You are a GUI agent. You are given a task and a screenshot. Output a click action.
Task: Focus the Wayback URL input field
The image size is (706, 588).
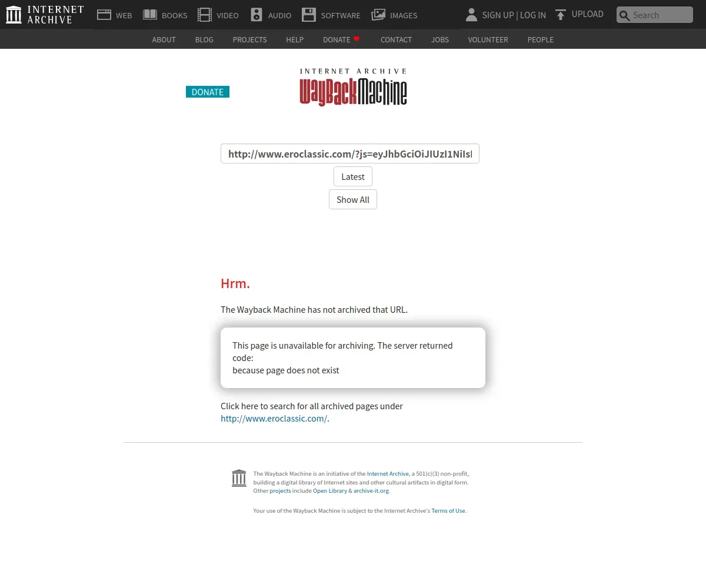350,153
